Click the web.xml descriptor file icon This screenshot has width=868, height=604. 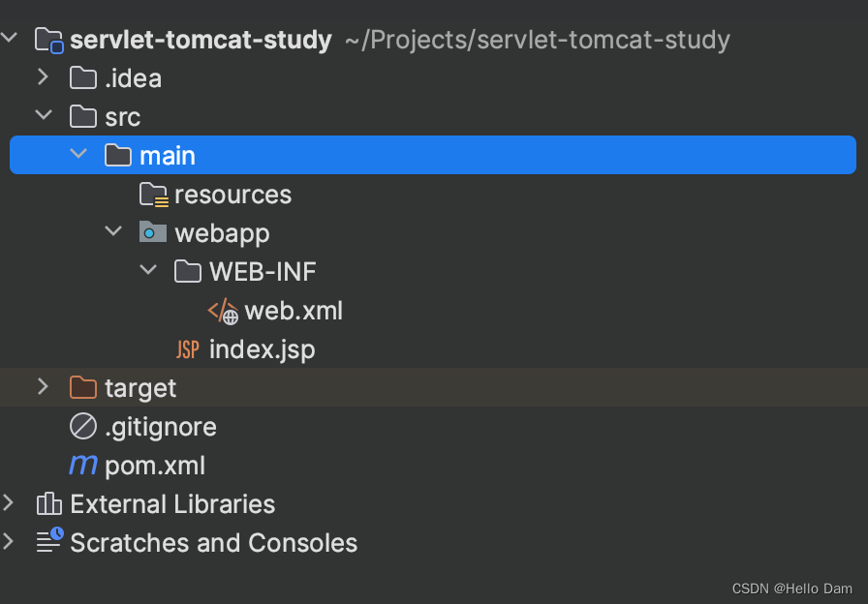point(223,311)
